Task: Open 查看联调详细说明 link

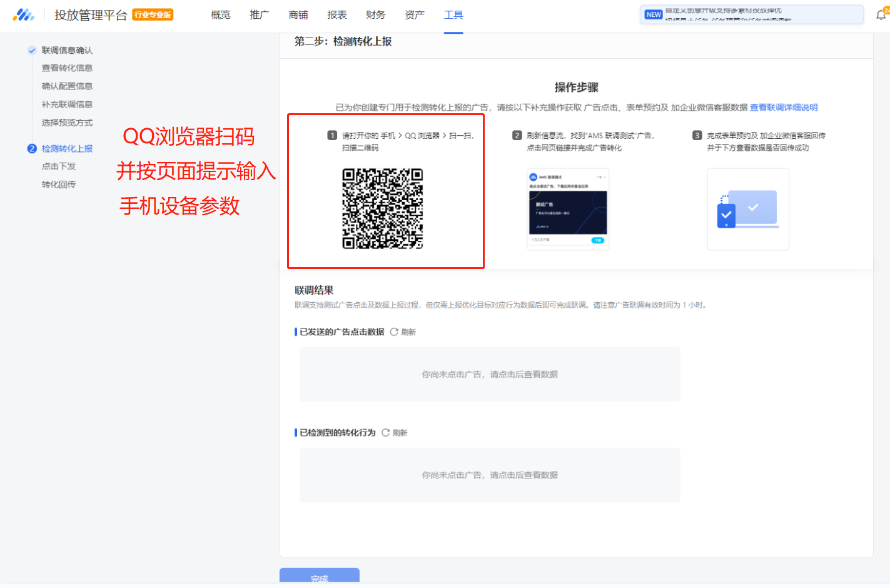Action: tap(784, 108)
